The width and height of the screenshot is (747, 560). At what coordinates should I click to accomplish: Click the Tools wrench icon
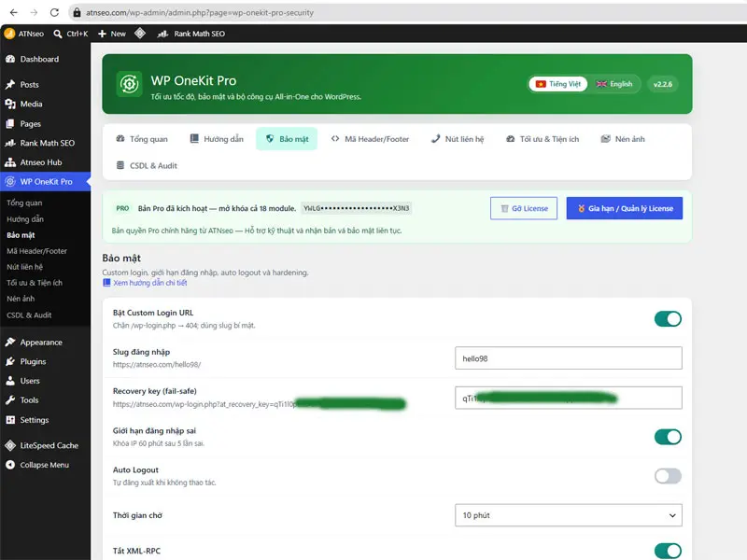pos(10,400)
